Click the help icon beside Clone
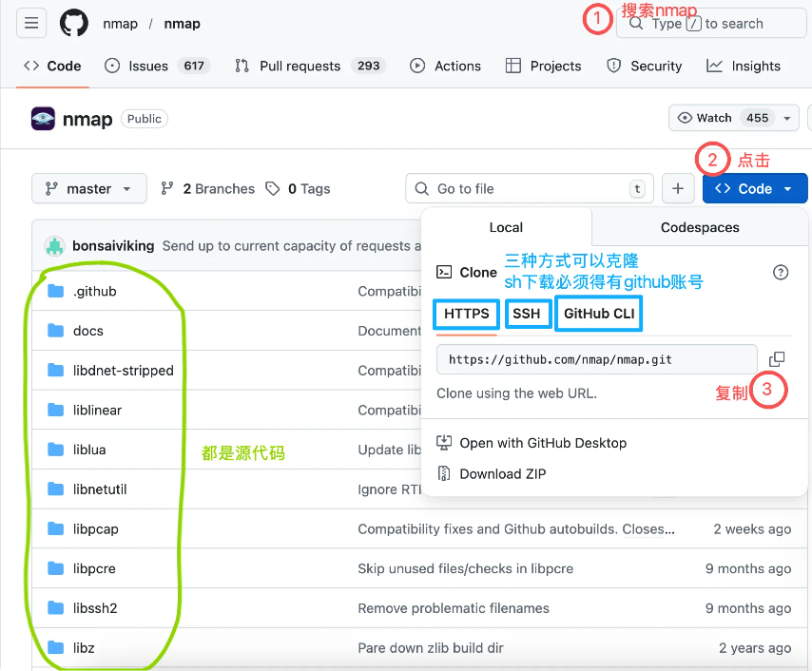 [781, 273]
